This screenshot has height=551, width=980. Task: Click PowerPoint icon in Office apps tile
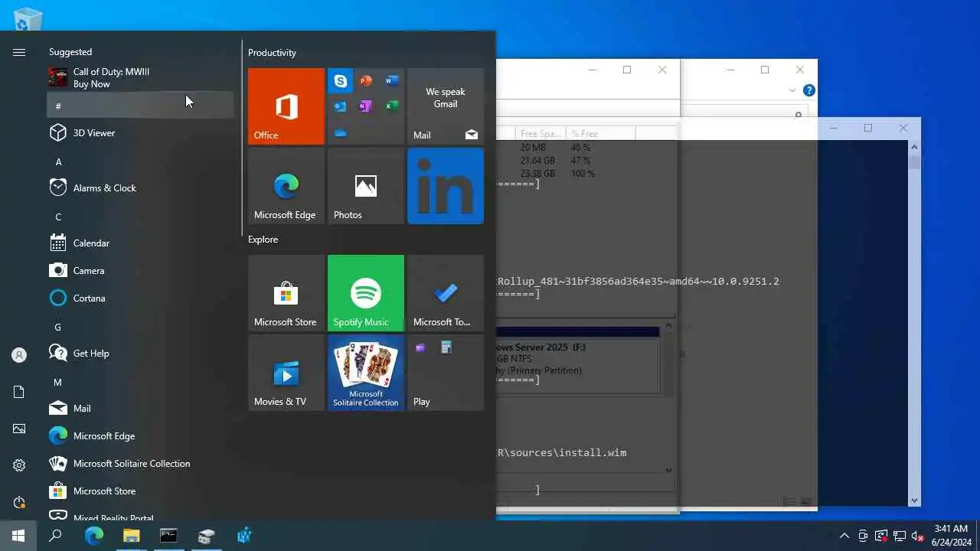tap(366, 81)
